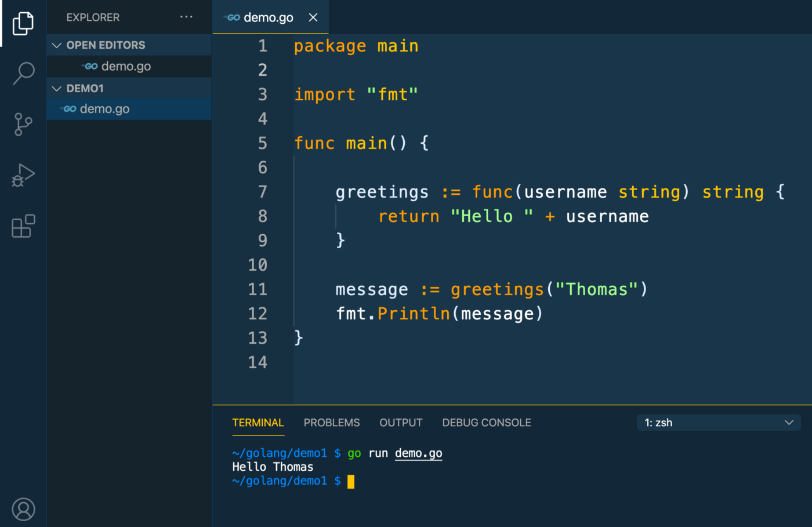Collapse the DEMO1 folder section
This screenshot has height=527, width=812.
pos(129,88)
